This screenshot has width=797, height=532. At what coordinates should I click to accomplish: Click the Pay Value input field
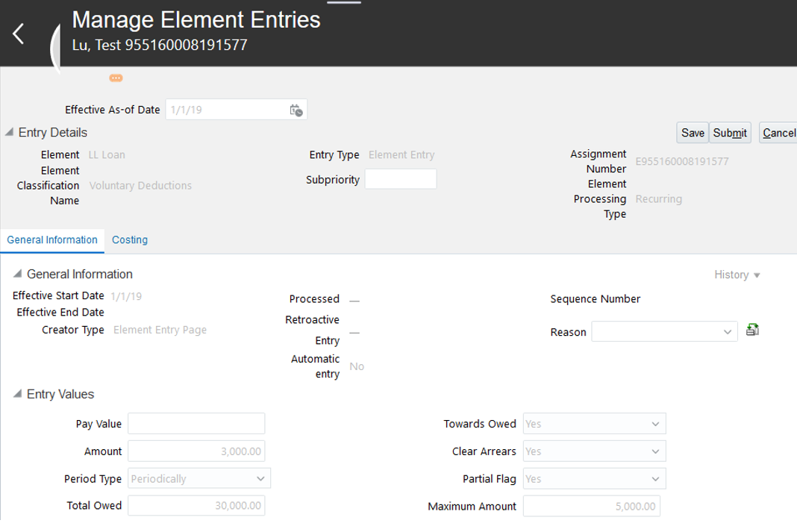point(196,424)
